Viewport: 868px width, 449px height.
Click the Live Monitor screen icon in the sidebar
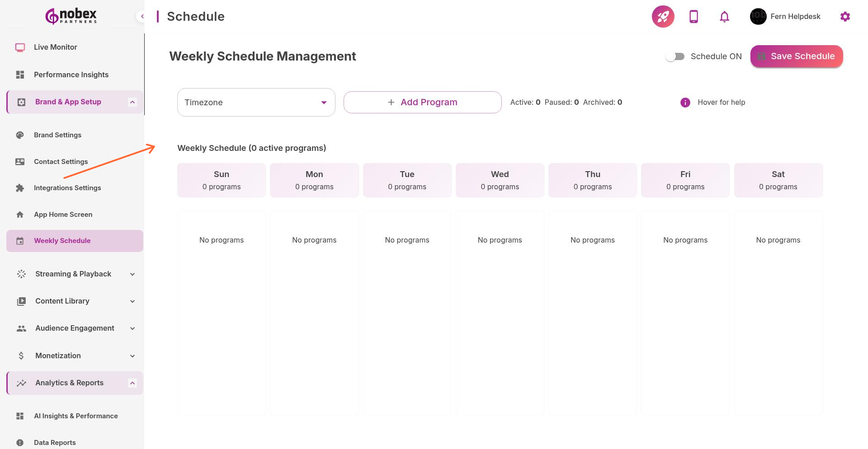(20, 47)
